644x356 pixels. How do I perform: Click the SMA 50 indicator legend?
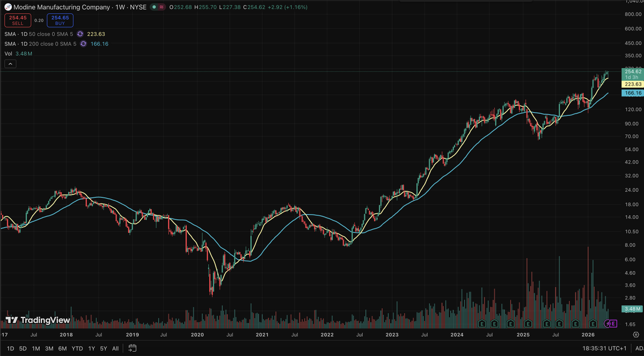pos(39,34)
